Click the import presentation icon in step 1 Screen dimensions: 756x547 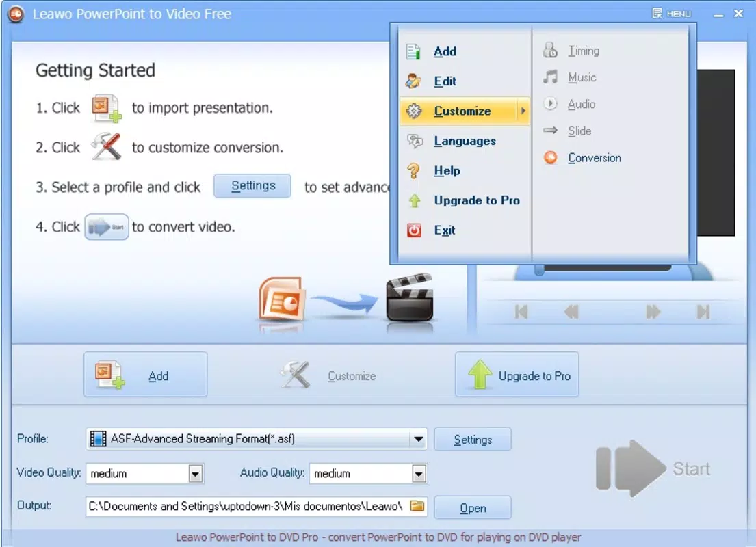[x=106, y=109]
